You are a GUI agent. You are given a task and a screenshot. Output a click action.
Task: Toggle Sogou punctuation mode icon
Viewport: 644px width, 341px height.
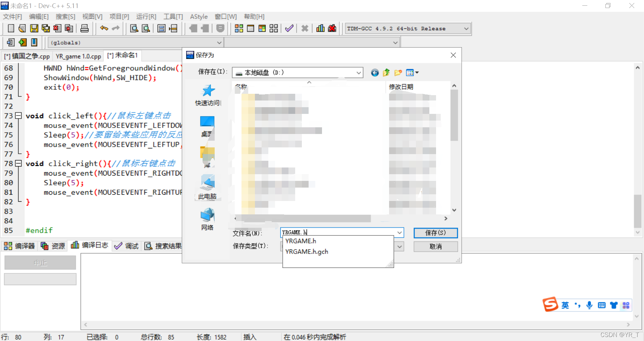click(x=577, y=305)
